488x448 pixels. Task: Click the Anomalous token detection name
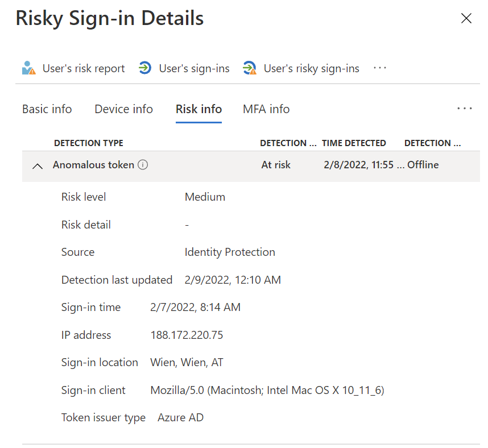tap(93, 165)
